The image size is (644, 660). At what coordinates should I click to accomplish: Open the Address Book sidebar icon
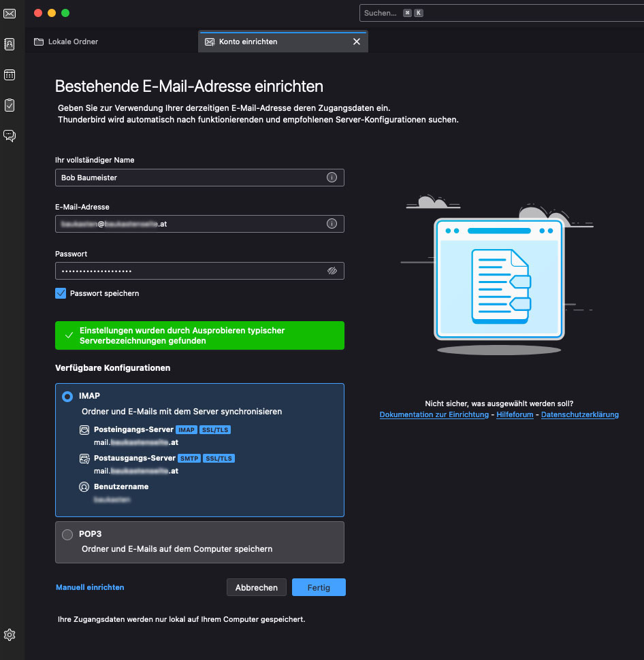pos(10,44)
